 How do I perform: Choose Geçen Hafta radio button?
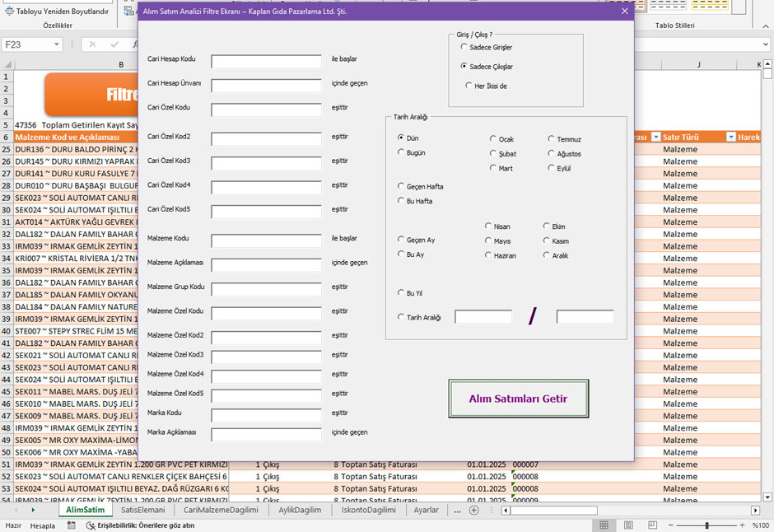[x=421, y=187]
